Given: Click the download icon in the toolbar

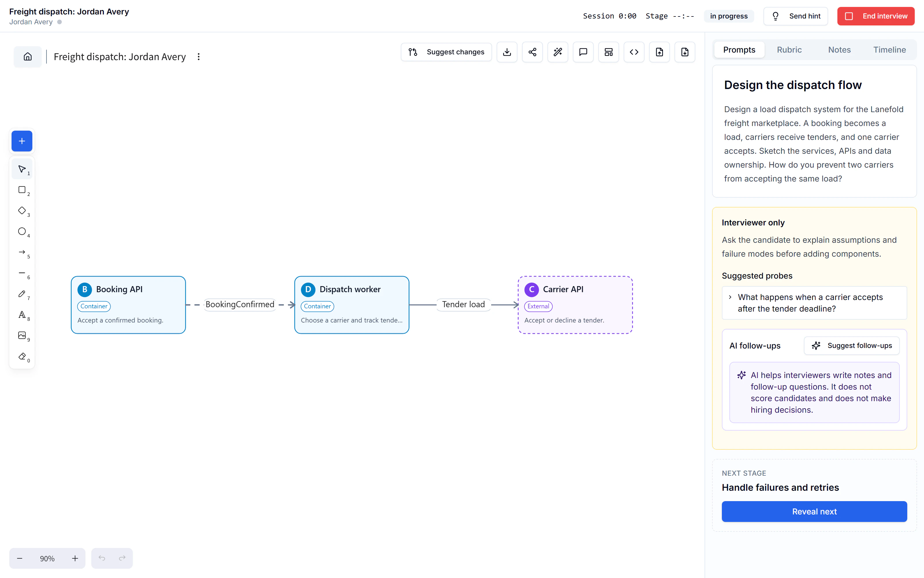Looking at the screenshot, I should (x=507, y=52).
